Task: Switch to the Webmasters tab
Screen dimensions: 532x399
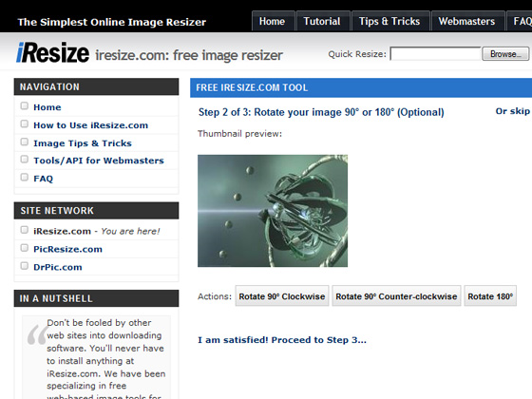Action: click(467, 21)
